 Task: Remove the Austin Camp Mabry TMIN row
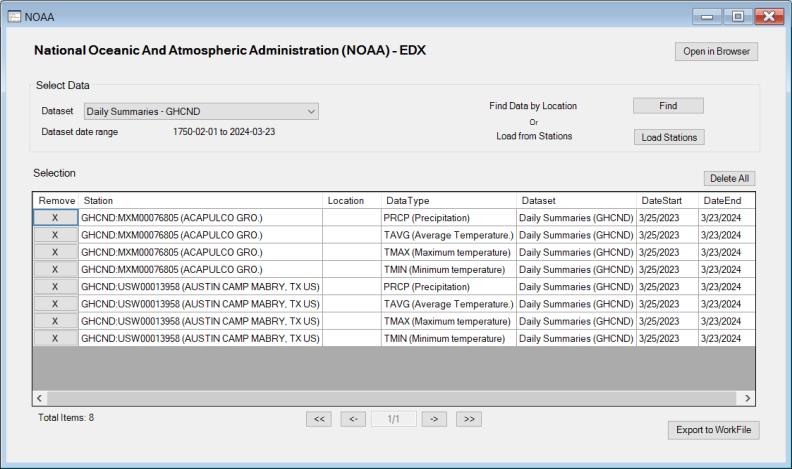point(55,338)
